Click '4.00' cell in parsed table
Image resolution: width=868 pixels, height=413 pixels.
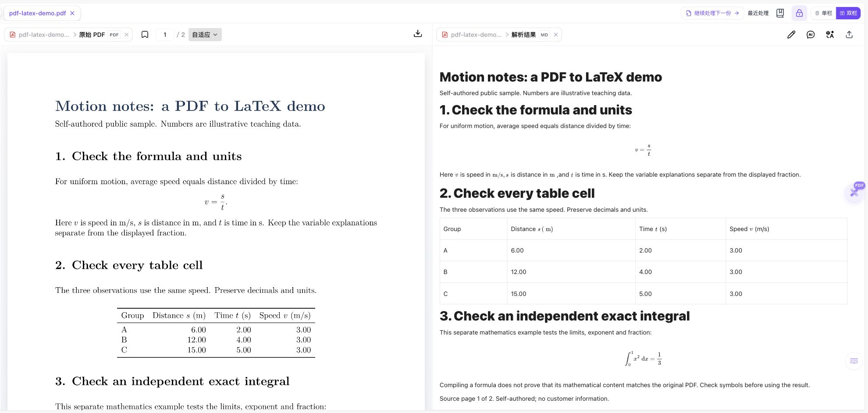[x=680, y=272]
